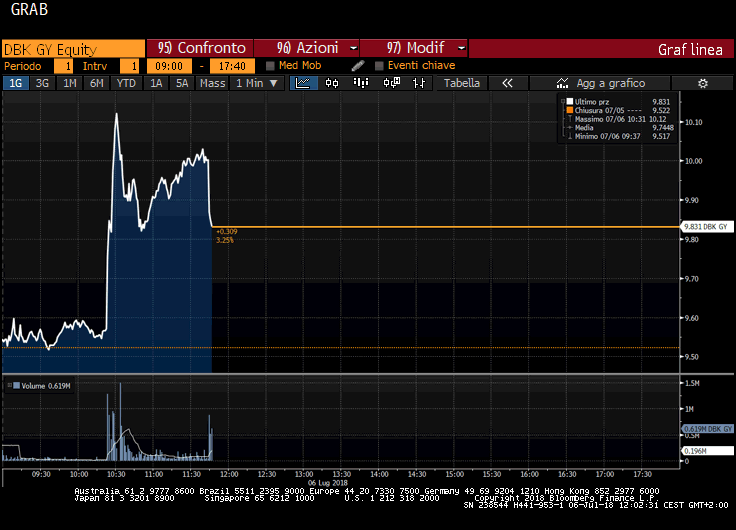Click the Massimo marker icon in legend
This screenshot has width=736, height=530.
tap(570, 119)
